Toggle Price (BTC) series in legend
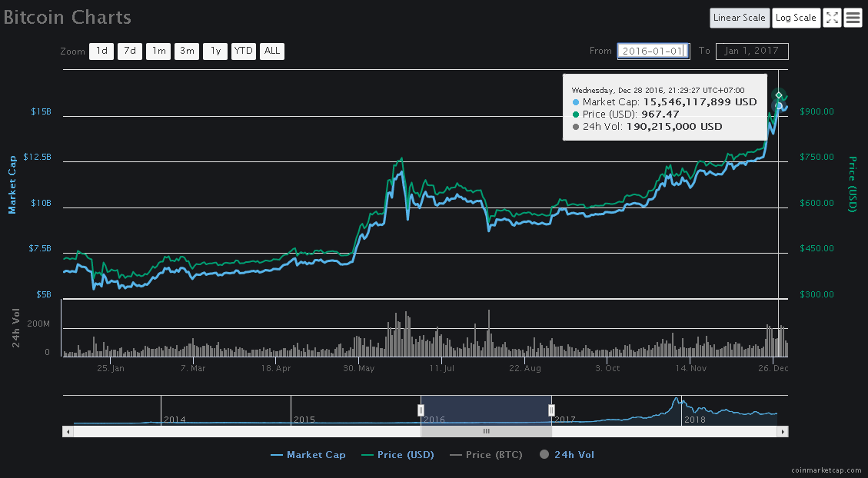 (485, 455)
